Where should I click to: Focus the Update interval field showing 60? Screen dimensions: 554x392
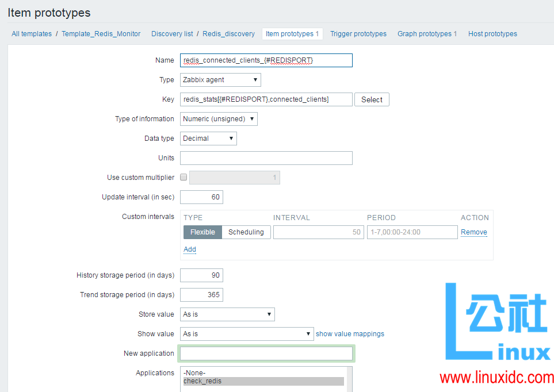click(201, 197)
